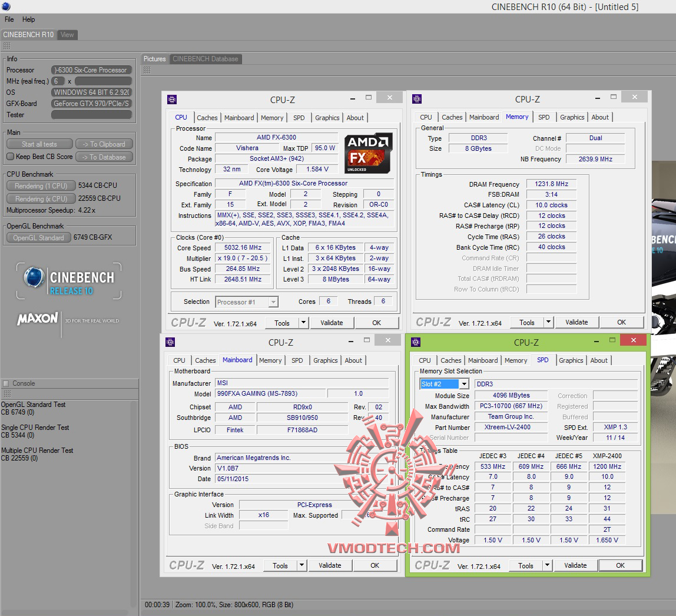Click Validate in the Mainboard tab window
The image size is (676, 616).
[x=330, y=565]
